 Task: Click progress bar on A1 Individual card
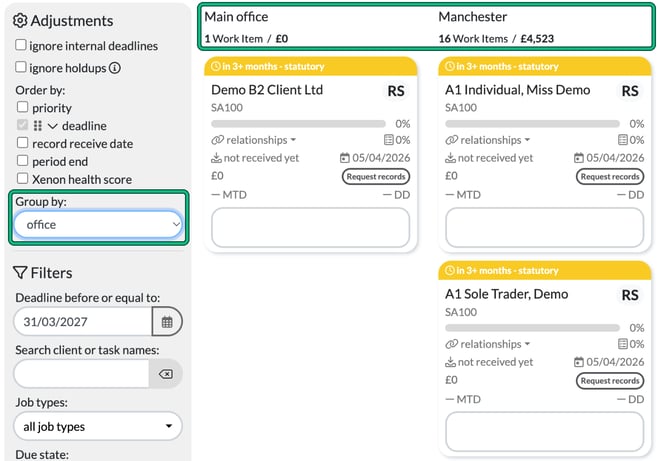tap(533, 124)
